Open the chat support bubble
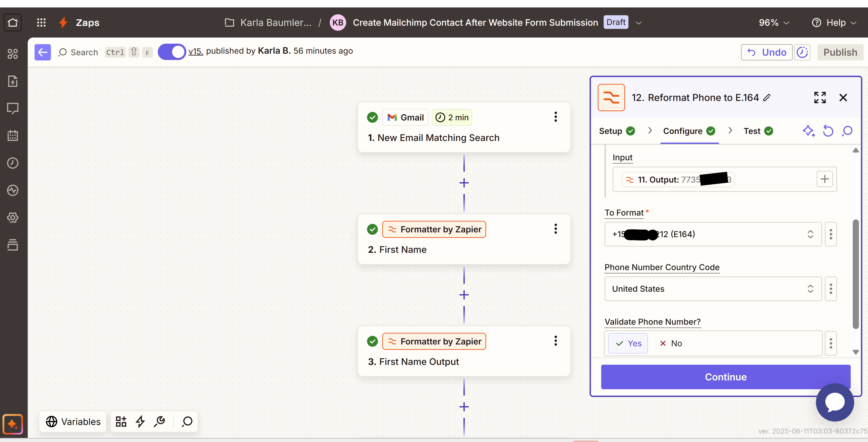Screen dimensions: 868x442 point(835,403)
